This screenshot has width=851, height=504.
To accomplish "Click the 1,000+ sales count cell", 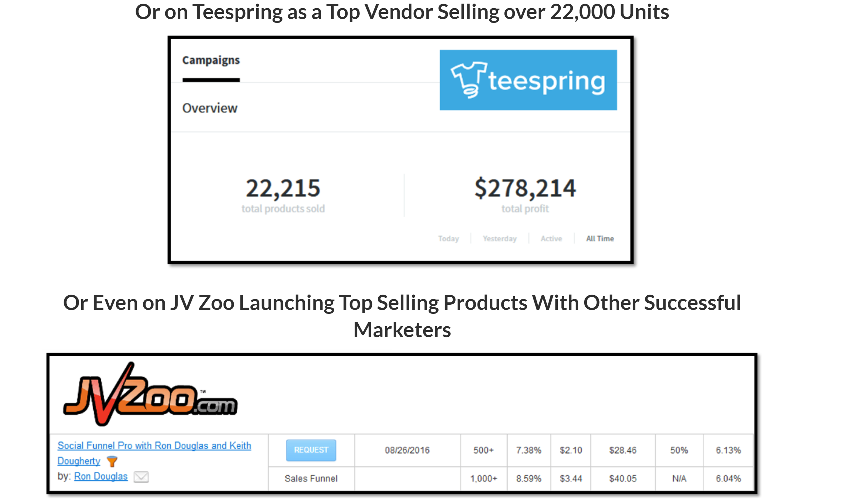I will pyautogui.click(x=483, y=478).
